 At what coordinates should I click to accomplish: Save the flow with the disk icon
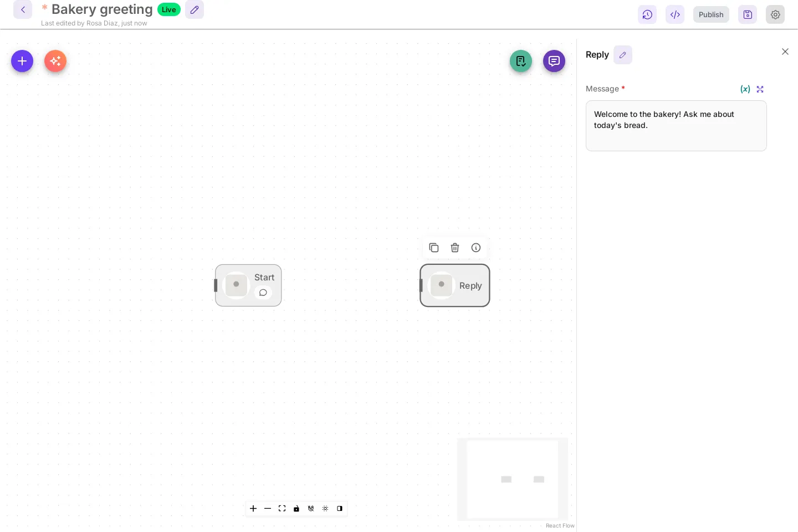pos(748,14)
